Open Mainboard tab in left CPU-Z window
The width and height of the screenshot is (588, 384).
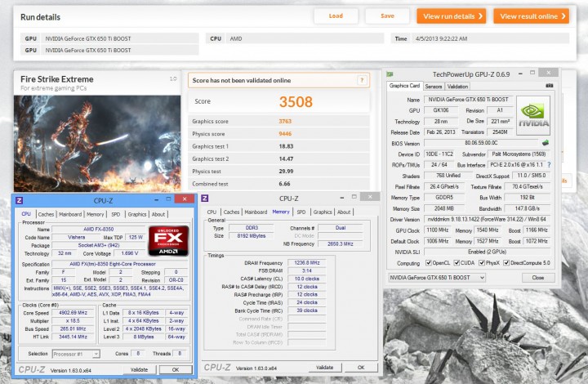pyautogui.click(x=70, y=214)
